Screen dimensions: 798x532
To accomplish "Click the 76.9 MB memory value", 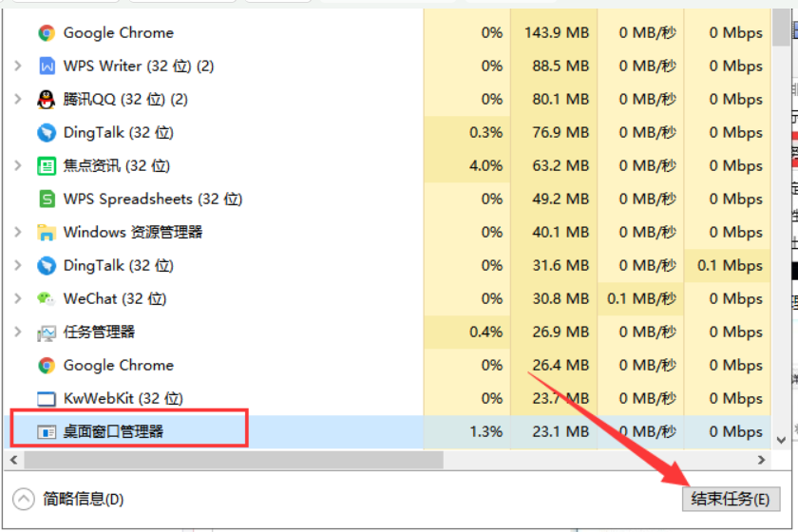I will pos(560,133).
